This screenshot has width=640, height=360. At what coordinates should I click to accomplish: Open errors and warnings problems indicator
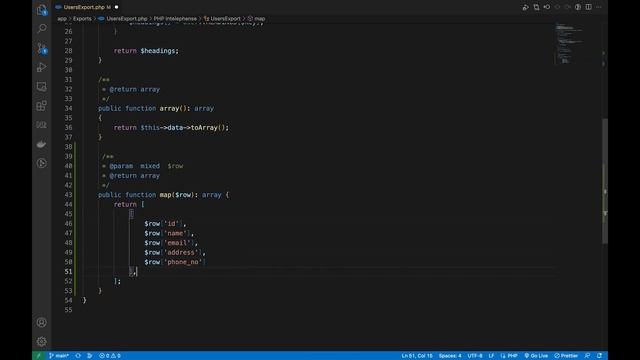pyautogui.click(x=110, y=356)
